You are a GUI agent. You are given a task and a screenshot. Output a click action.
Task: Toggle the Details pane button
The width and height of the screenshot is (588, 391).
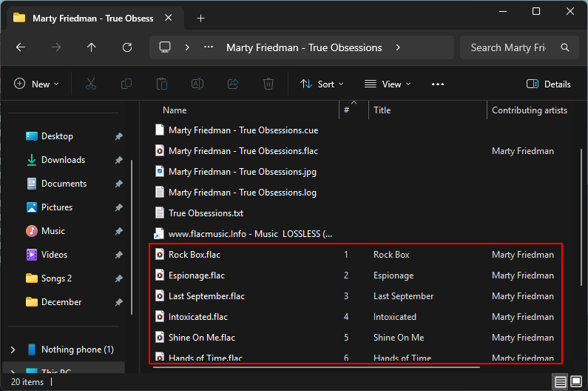click(x=549, y=84)
